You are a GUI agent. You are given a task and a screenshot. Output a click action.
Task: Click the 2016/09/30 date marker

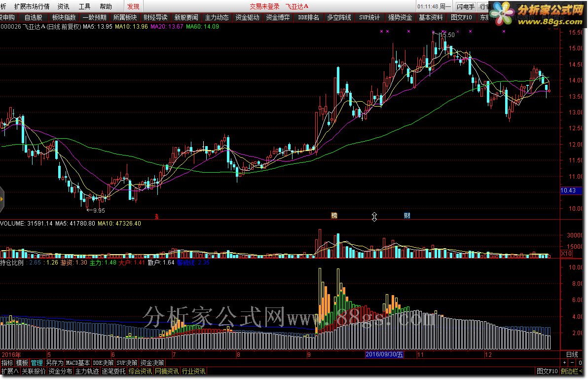tap(384, 354)
